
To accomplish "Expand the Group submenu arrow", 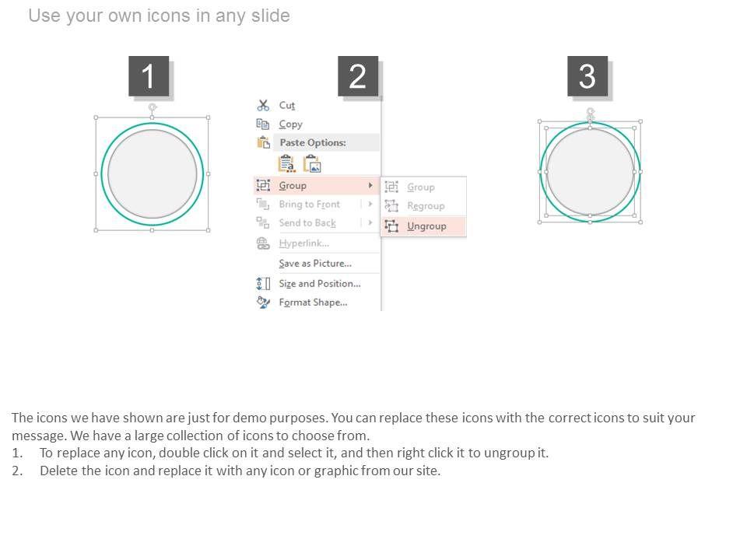I will [x=370, y=185].
